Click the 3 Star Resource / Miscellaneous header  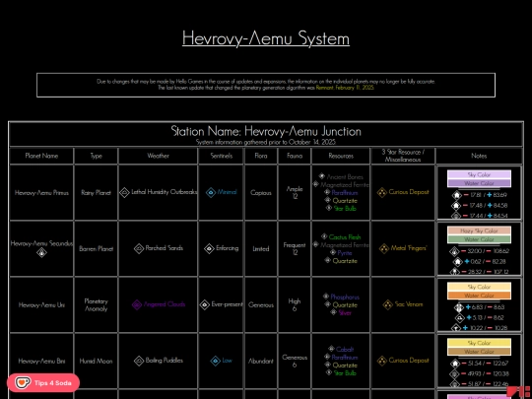[x=403, y=156]
